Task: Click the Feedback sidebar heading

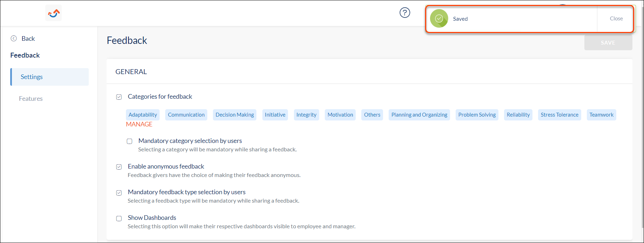Action: click(25, 55)
